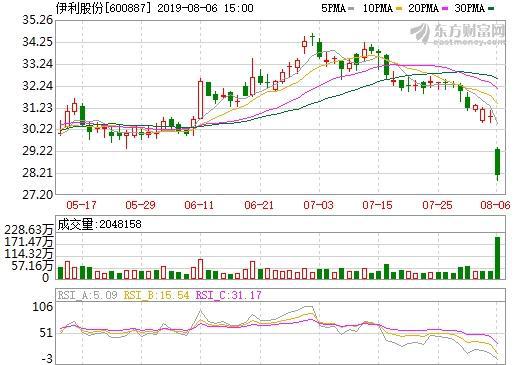
Task: Click the 5PMA legend label
Action: tap(333, 8)
